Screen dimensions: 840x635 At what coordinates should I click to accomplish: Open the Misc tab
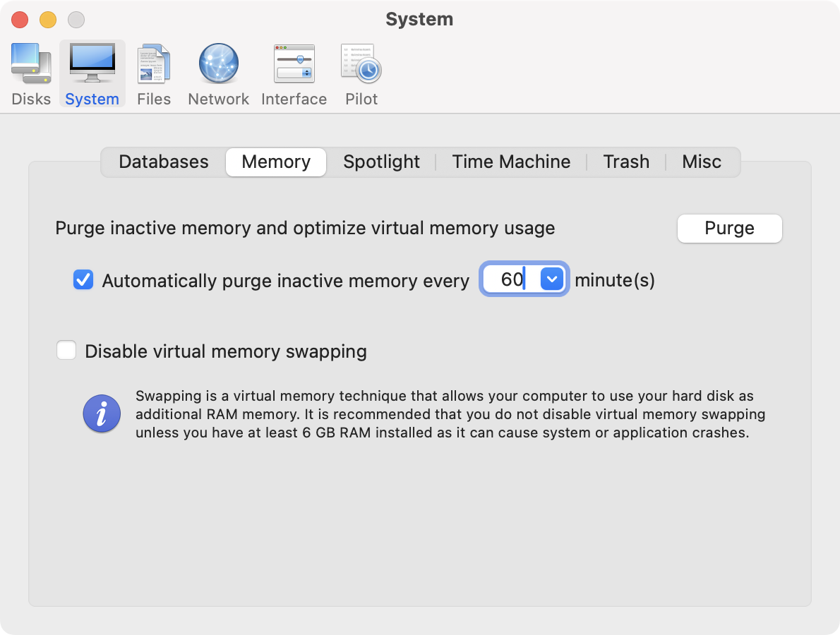(702, 162)
